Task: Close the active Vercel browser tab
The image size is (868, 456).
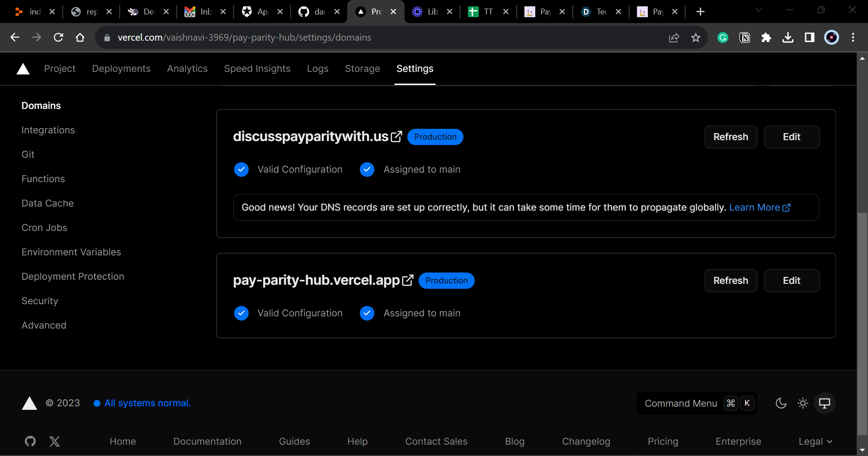Action: (x=393, y=12)
